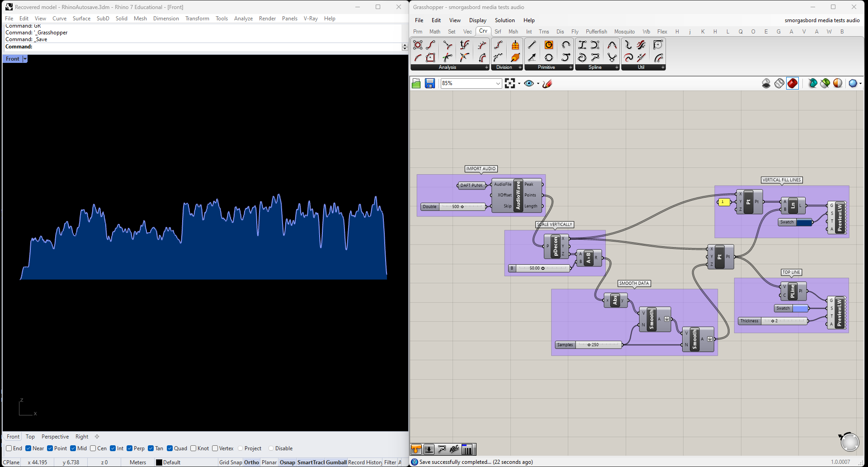Uncheck the Near object snap
868x467 pixels.
click(x=28, y=448)
